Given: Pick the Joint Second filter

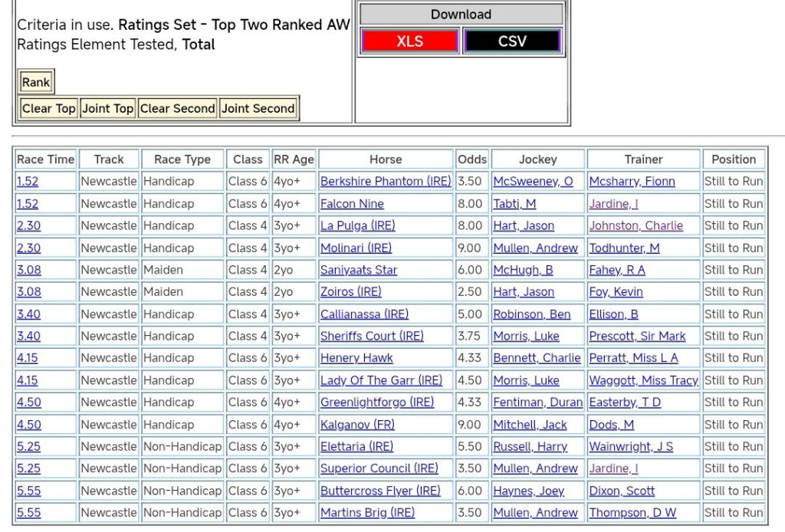Looking at the screenshot, I should [x=258, y=109].
